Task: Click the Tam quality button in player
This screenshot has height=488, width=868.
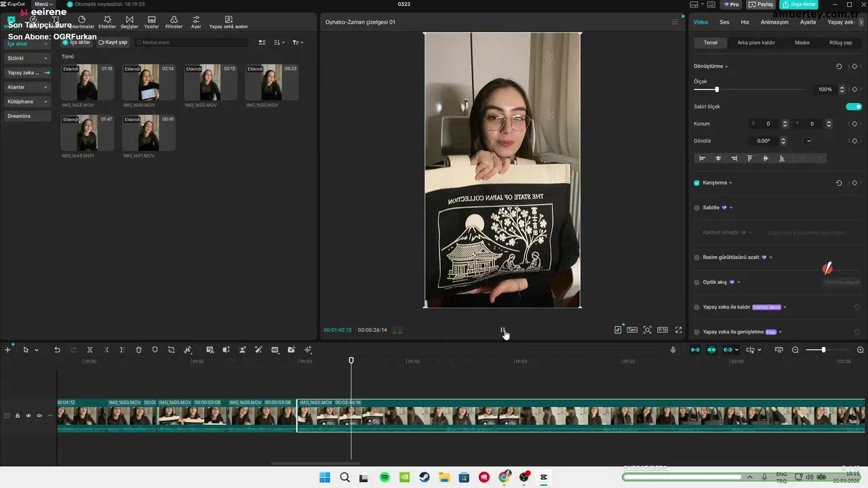Action: (x=632, y=330)
